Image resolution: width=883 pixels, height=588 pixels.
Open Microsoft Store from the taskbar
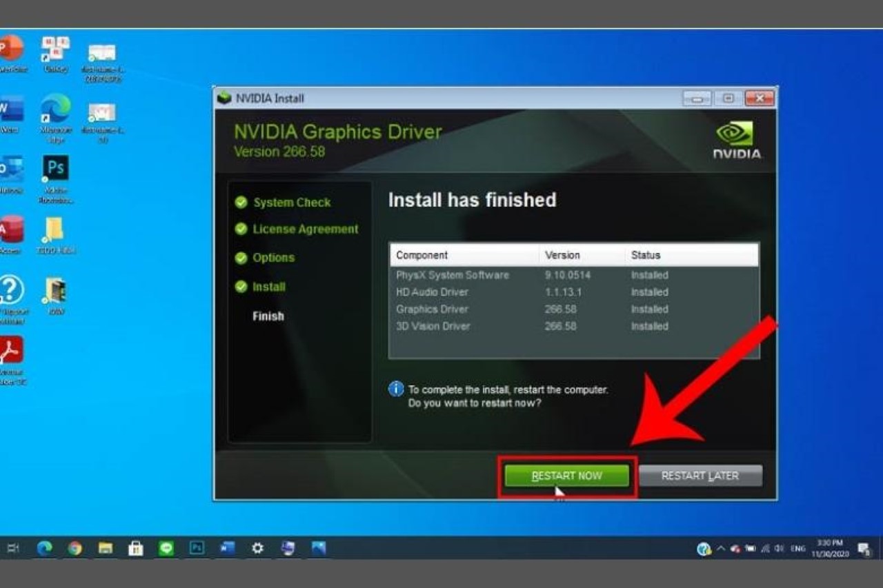pos(136,549)
